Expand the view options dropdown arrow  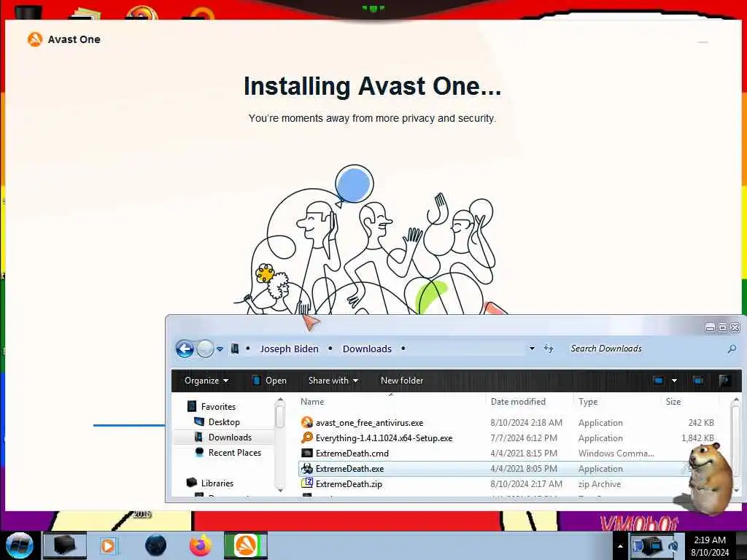click(x=674, y=381)
